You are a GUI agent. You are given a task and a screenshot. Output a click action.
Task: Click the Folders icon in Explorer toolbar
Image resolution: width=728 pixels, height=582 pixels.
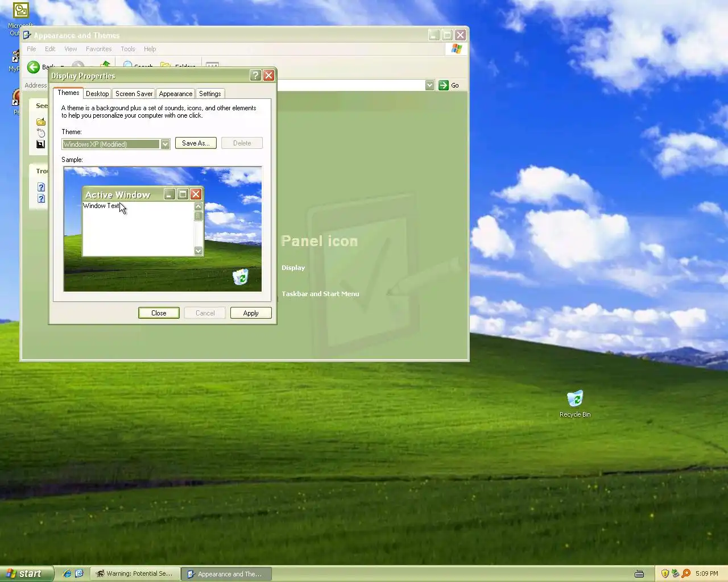166,65
